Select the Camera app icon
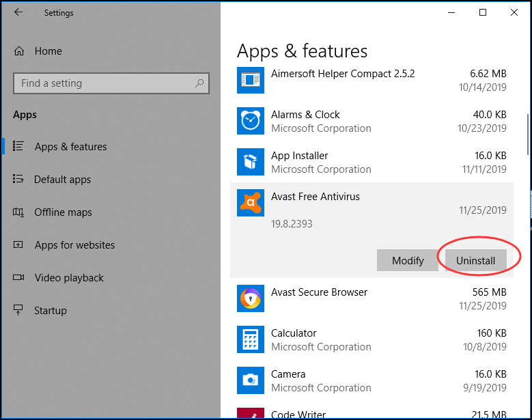532x420 pixels. click(x=251, y=380)
